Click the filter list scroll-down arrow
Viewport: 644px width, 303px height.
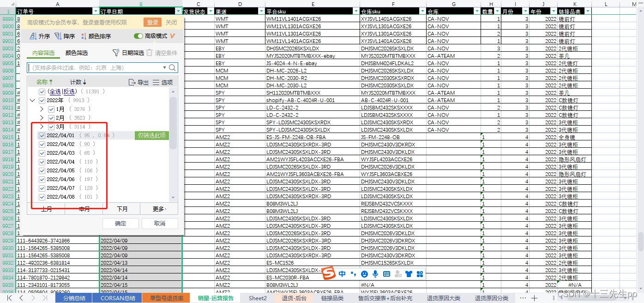pos(173,198)
